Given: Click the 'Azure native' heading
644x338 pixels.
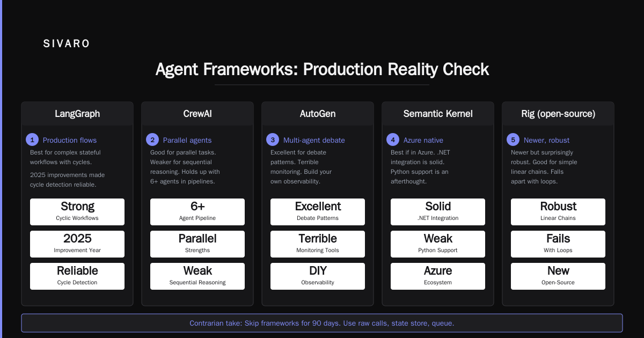Looking at the screenshot, I should (x=423, y=140).
